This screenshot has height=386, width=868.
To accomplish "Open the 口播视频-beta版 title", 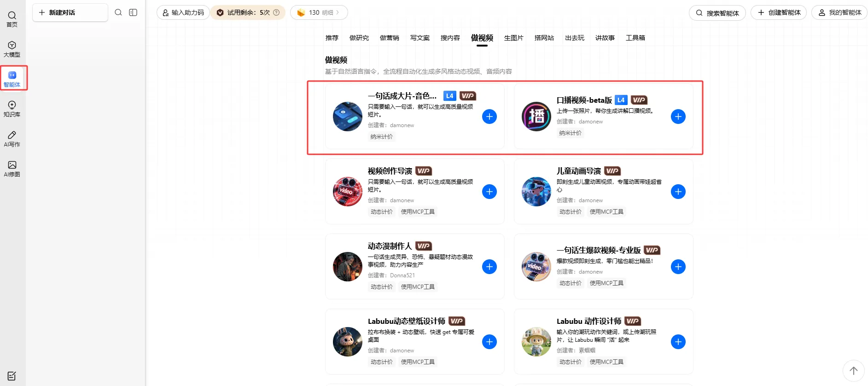I will [x=584, y=100].
